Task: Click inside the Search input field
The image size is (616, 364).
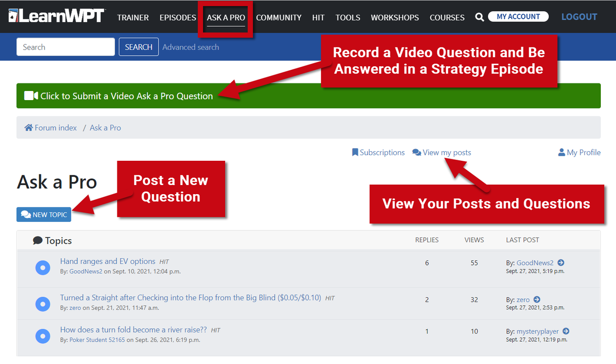Action: click(x=65, y=47)
